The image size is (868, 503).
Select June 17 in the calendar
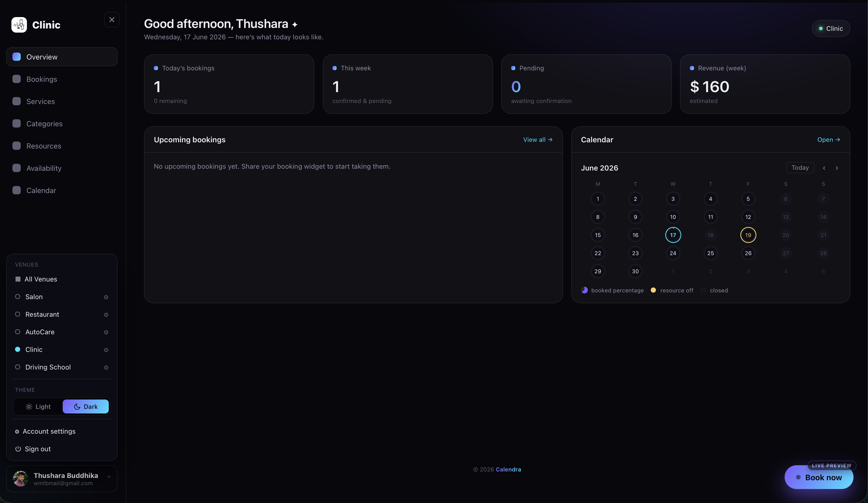pyautogui.click(x=673, y=235)
